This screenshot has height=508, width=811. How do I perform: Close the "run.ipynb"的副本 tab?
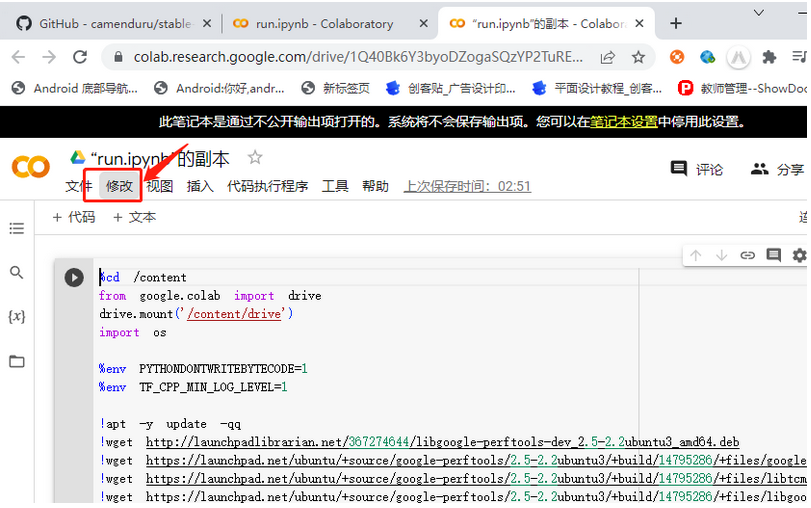[x=639, y=23]
